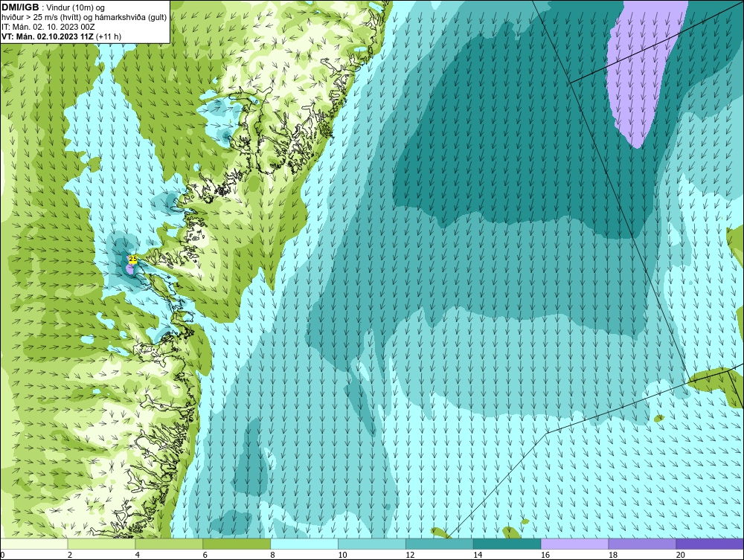Image resolution: width=744 pixels, height=560 pixels.
Task: Click the 'hviður > 25 m/s' legend line
Action: (84, 17)
